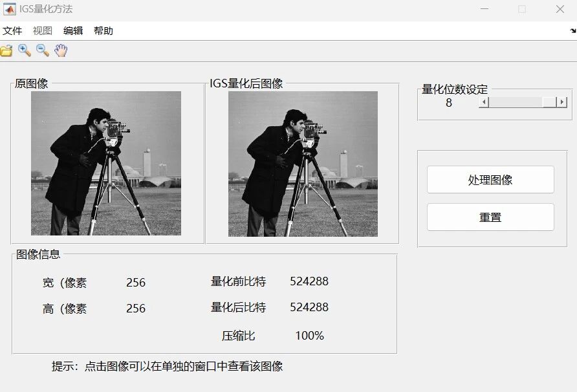The width and height of the screenshot is (577, 392).
Task: Click the 100% compression ratio value
Action: pos(309,336)
